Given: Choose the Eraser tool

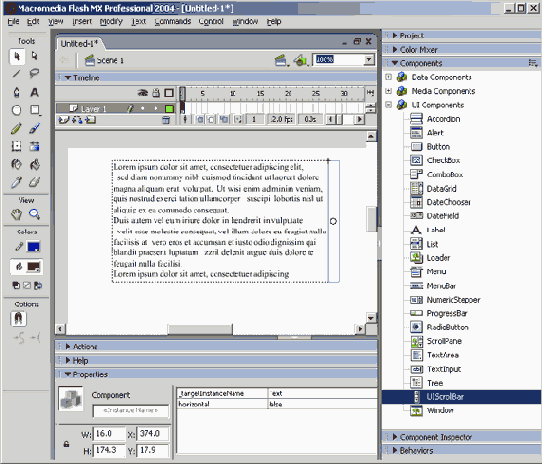Looking at the screenshot, I should (34, 182).
